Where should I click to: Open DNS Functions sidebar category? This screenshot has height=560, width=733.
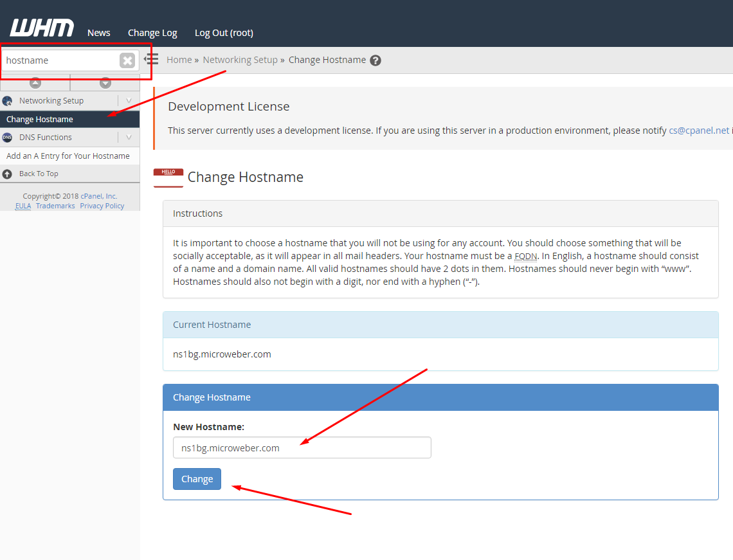point(46,138)
